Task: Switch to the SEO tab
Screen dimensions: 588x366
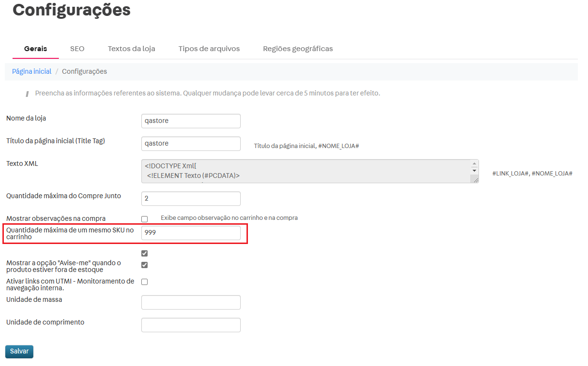Action: [77, 48]
